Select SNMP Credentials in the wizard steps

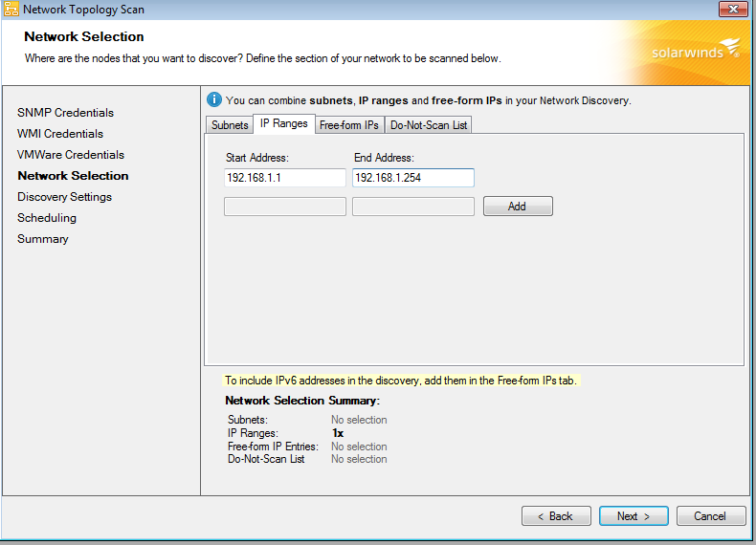tap(66, 113)
